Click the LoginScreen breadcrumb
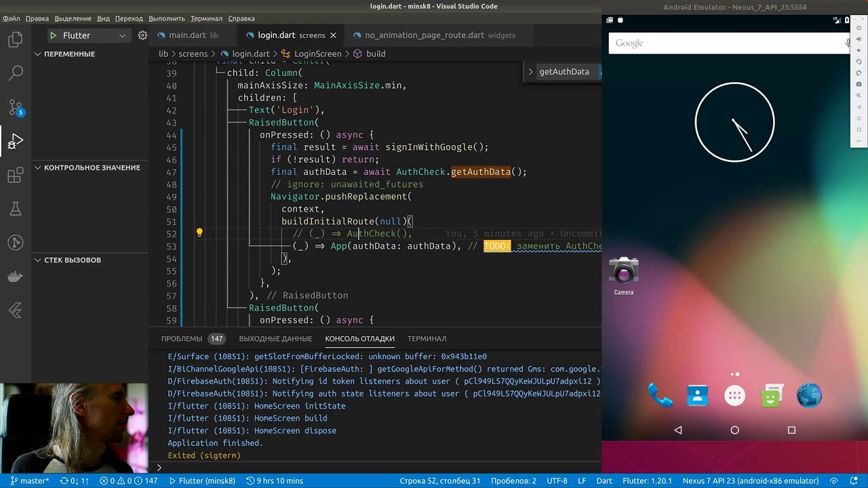Viewport: 868px width, 488px height. pos(311,54)
